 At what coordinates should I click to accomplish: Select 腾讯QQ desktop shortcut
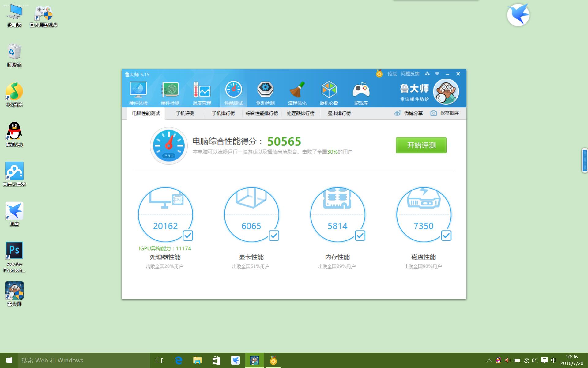(14, 135)
